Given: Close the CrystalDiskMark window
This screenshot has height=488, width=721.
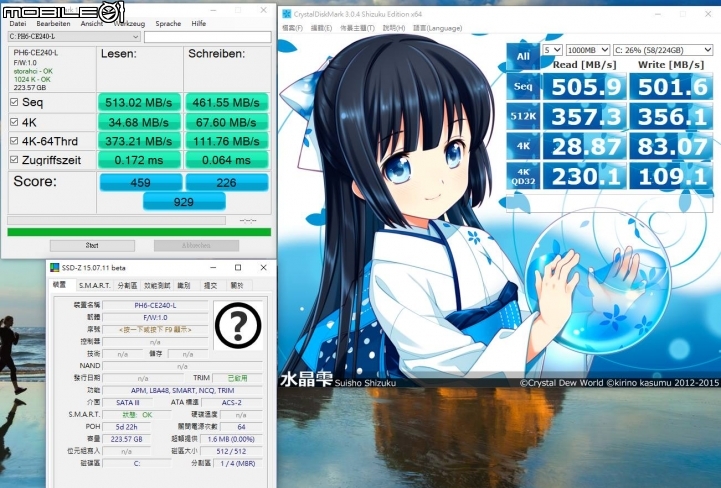Looking at the screenshot, I should [708, 14].
